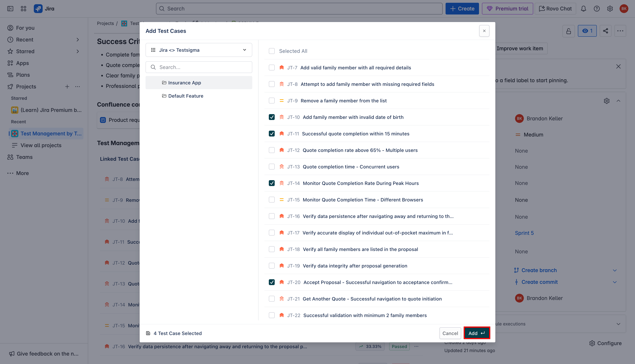Select the JT-12 Quote completion rate checkbox

pos(272,150)
